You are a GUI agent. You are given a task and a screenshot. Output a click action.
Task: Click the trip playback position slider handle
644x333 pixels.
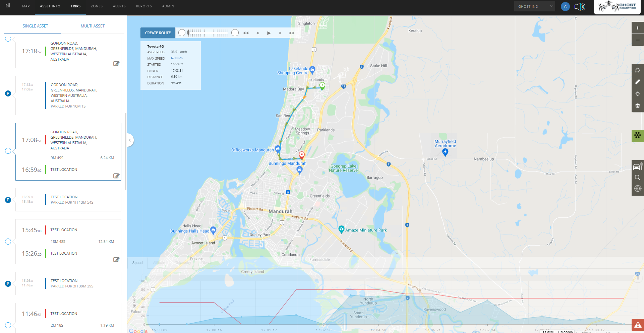pos(188,32)
